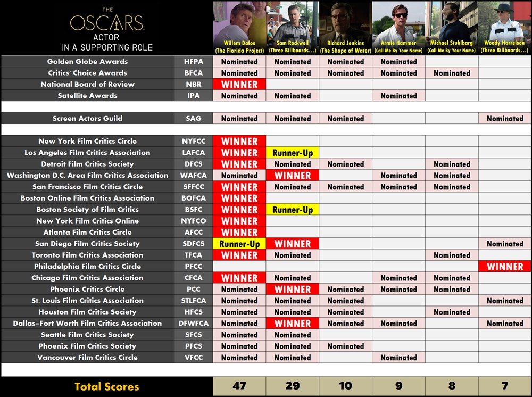Click 'Toronto Film Critics Association' label
The width and height of the screenshot is (532, 397).
pos(88,255)
